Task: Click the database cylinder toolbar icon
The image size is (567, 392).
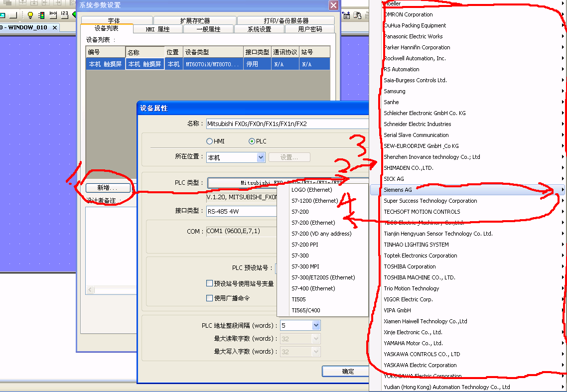Action: 357,15
